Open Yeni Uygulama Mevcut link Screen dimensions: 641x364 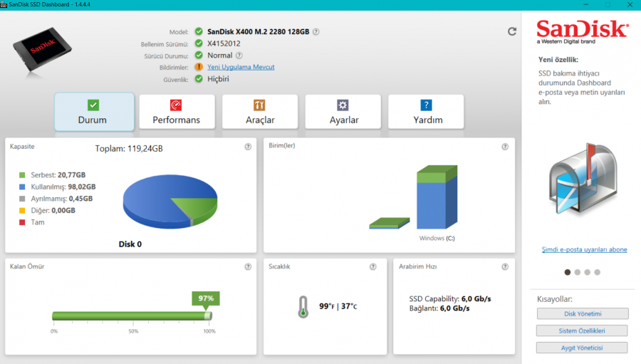[241, 67]
